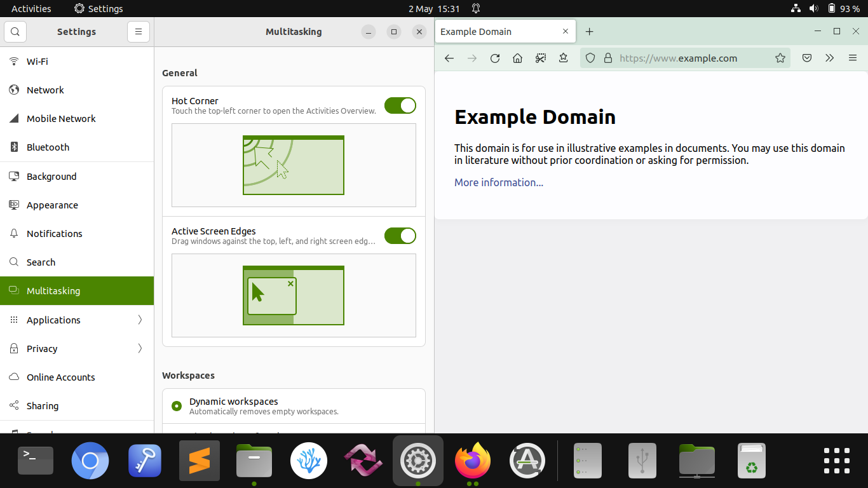
Task: Open the Settings hamburger menu
Action: click(139, 32)
